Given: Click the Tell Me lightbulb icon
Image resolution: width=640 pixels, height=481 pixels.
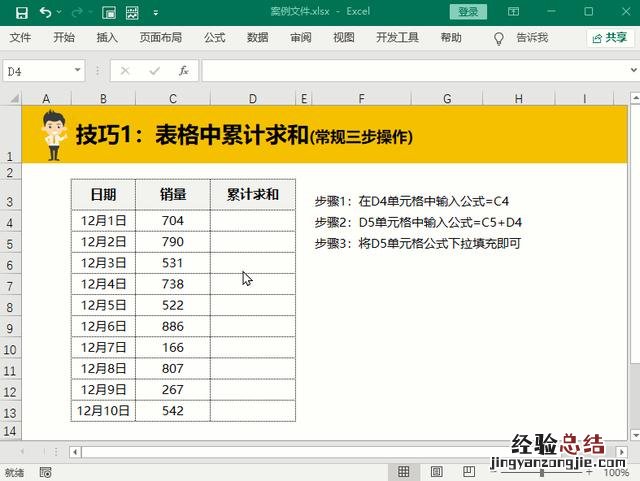Looking at the screenshot, I should pyautogui.click(x=499, y=38).
